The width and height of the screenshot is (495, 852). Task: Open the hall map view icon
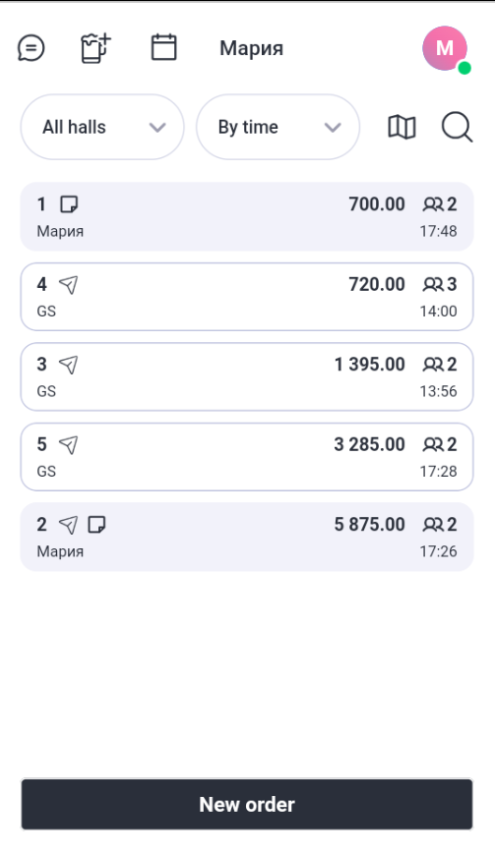click(402, 127)
